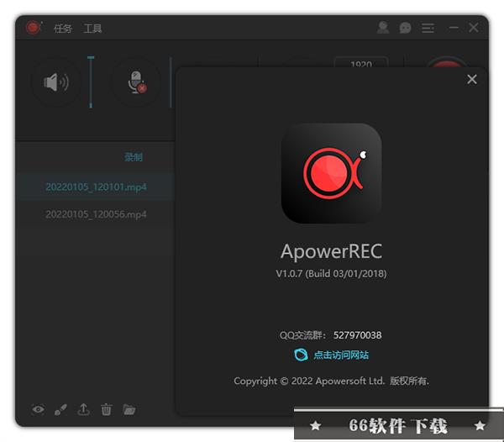
Task: Open the feedback chat bubble icon
Action: coord(405,28)
